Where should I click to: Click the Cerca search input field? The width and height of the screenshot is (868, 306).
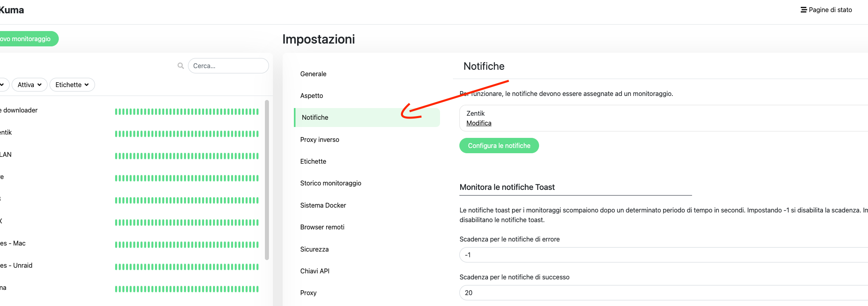point(228,66)
